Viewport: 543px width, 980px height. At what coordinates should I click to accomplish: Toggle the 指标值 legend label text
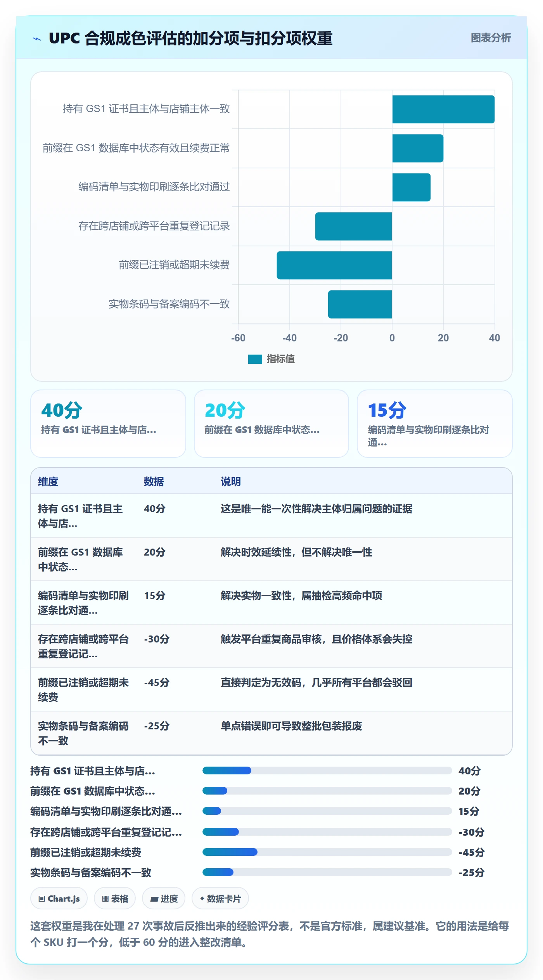point(281,359)
